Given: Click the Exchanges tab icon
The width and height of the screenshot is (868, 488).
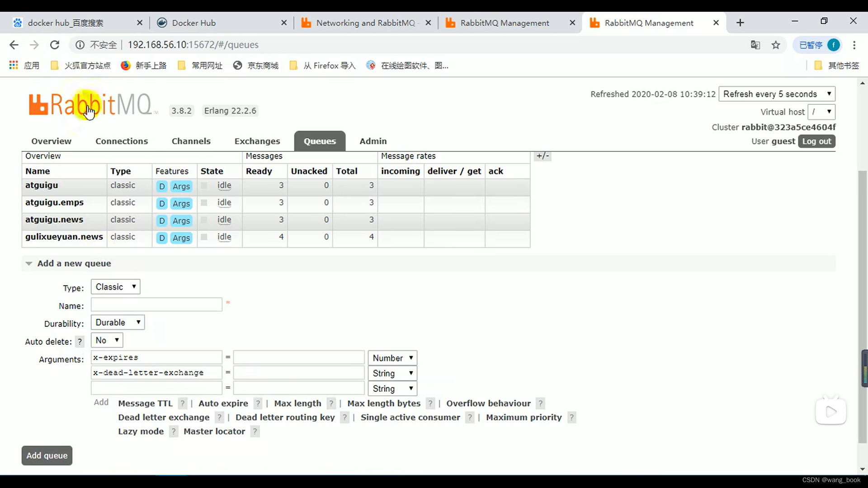Looking at the screenshot, I should click(258, 141).
